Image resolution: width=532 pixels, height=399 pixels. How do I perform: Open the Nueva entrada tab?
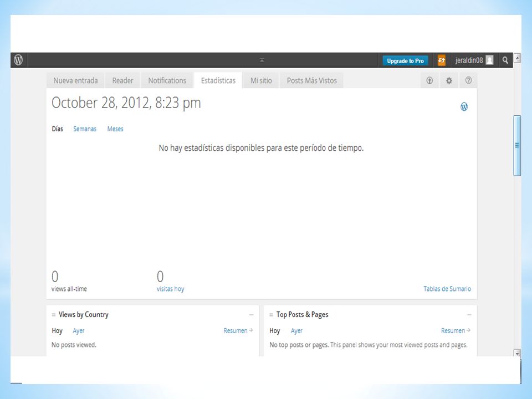pos(75,80)
